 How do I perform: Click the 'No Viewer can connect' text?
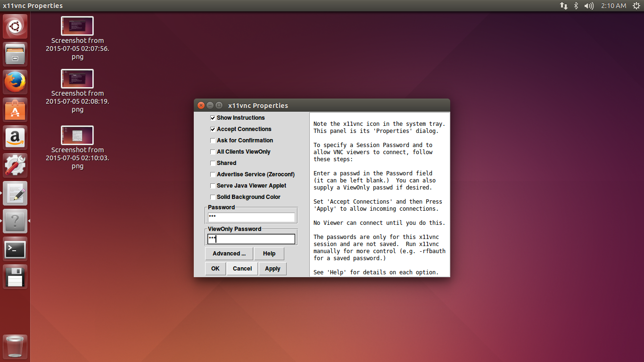379,223
